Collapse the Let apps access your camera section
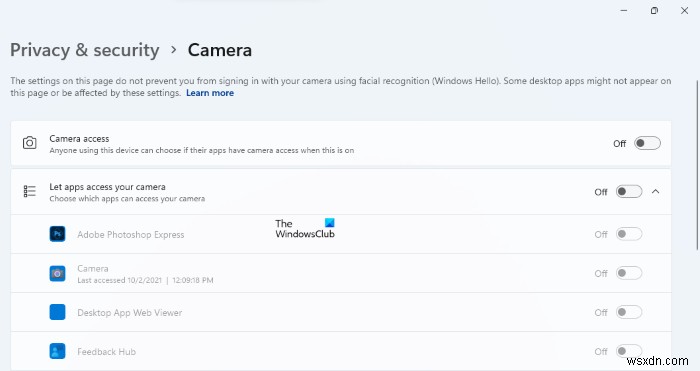Screen dimensions: 700x371 (x=655, y=192)
